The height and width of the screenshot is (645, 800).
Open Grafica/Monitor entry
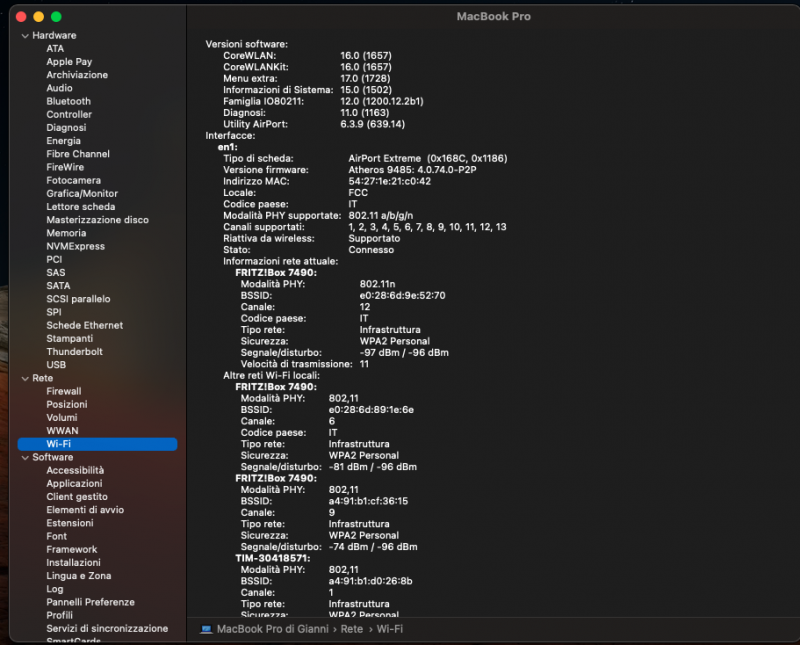(82, 194)
